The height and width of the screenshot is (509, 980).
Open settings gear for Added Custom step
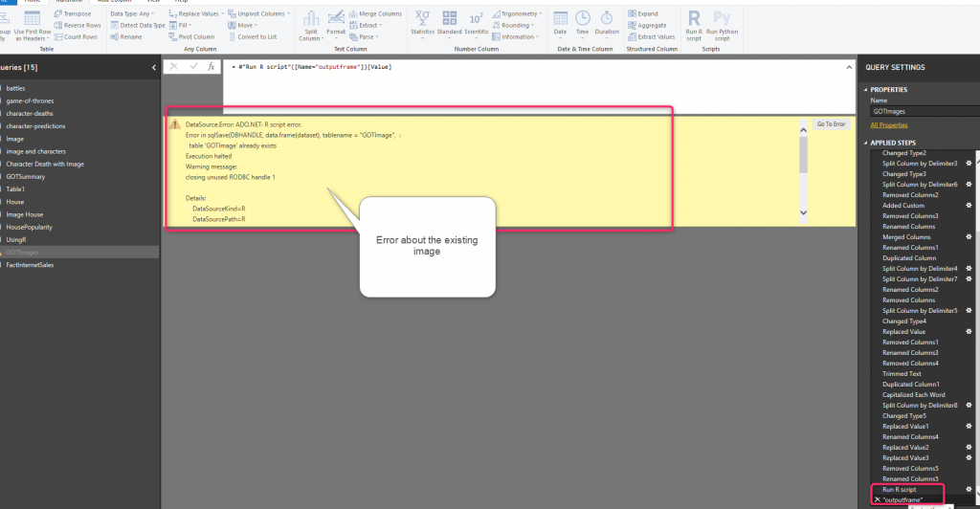pos(969,206)
